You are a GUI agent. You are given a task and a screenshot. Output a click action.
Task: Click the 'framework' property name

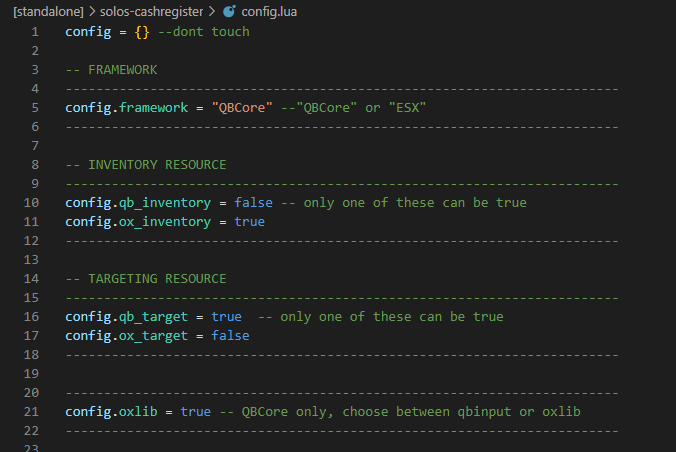(x=153, y=107)
